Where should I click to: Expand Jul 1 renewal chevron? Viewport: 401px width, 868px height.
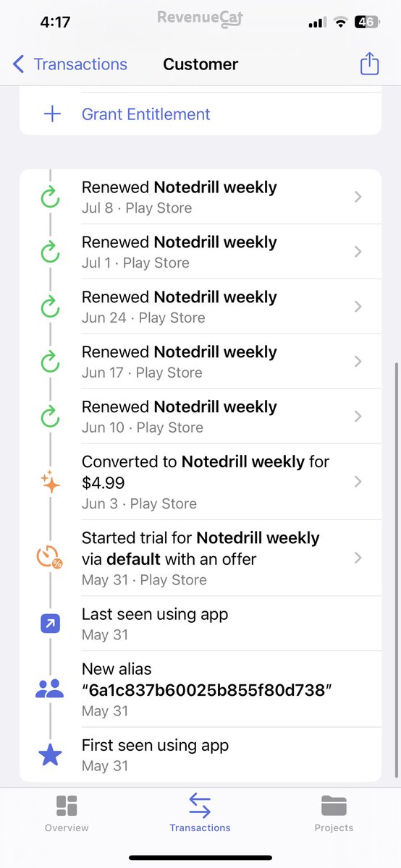coord(358,252)
